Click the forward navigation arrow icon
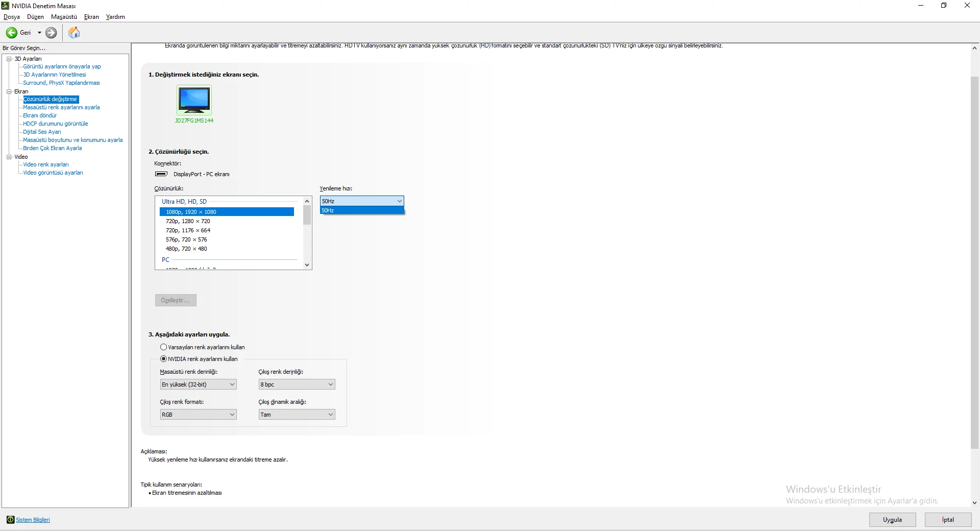Viewport: 980px width, 531px height. [51, 33]
